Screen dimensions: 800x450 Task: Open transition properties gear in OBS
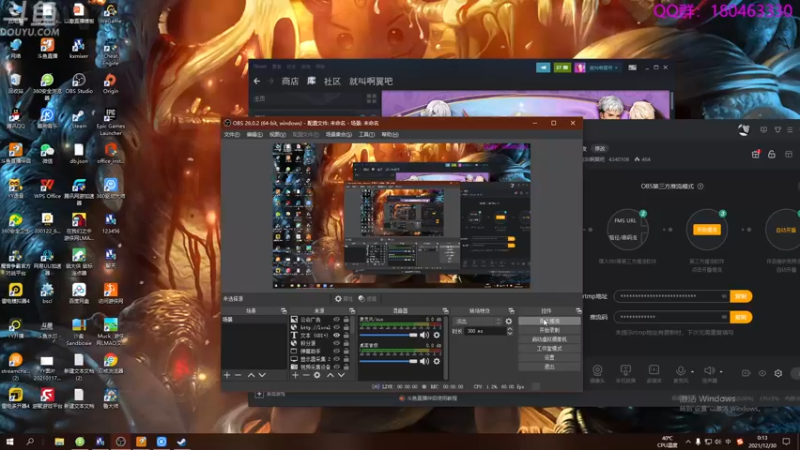[509, 321]
